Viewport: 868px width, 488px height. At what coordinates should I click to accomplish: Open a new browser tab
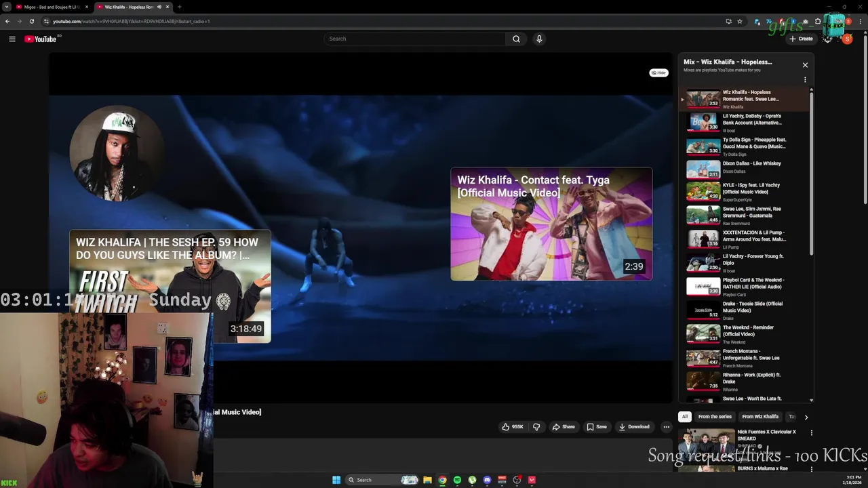click(x=179, y=7)
